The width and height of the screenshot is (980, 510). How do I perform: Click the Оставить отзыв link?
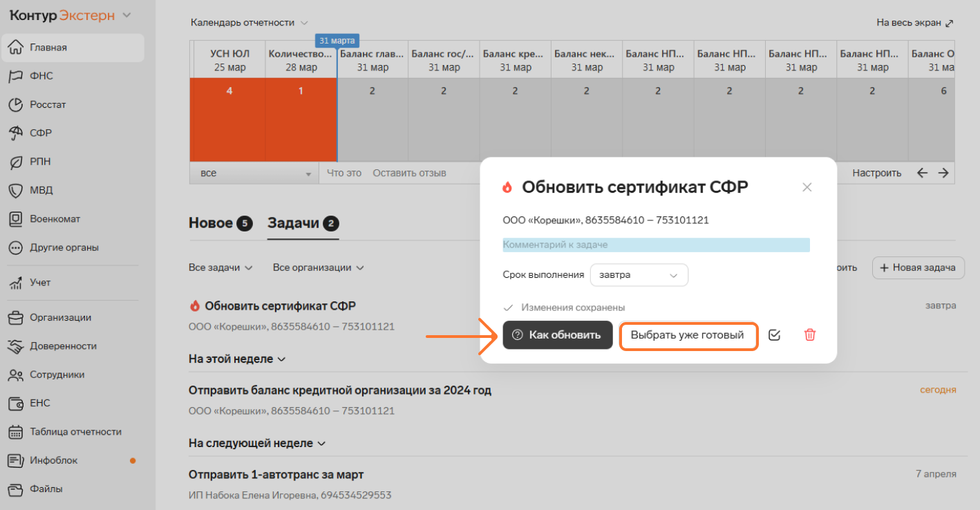[409, 173]
